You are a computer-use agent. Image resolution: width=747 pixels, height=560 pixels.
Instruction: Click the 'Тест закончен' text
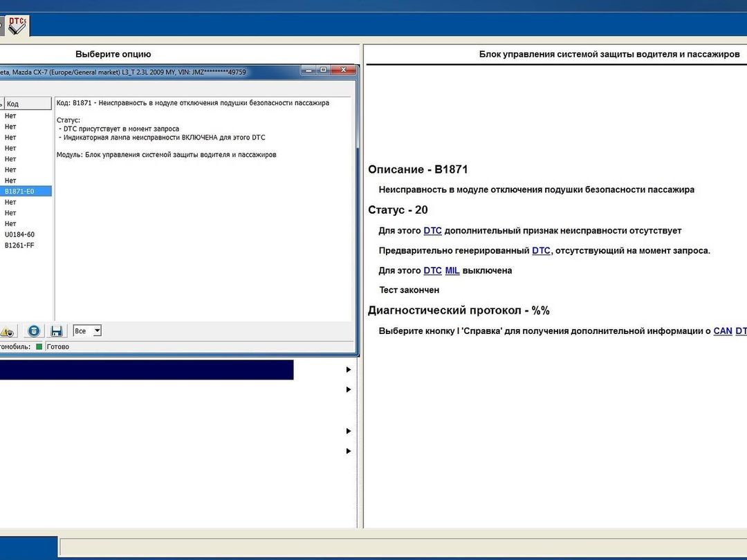(409, 290)
